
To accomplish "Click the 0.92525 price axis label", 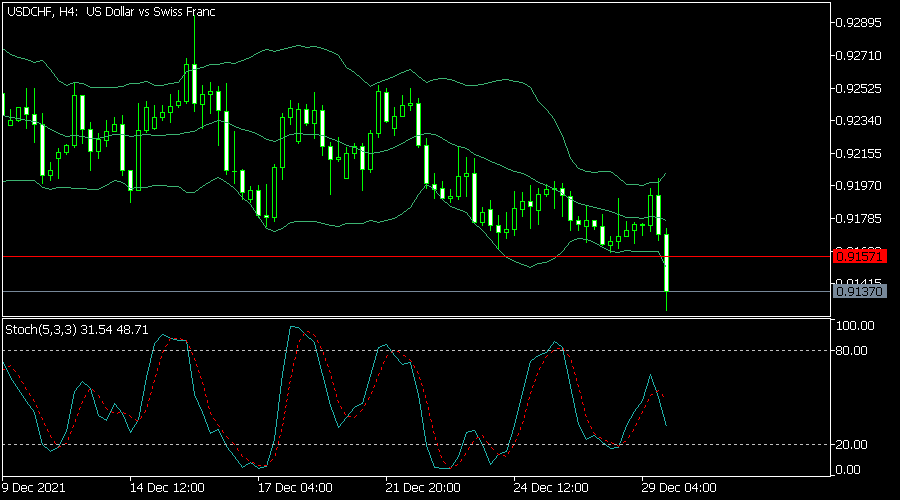I will (859, 88).
